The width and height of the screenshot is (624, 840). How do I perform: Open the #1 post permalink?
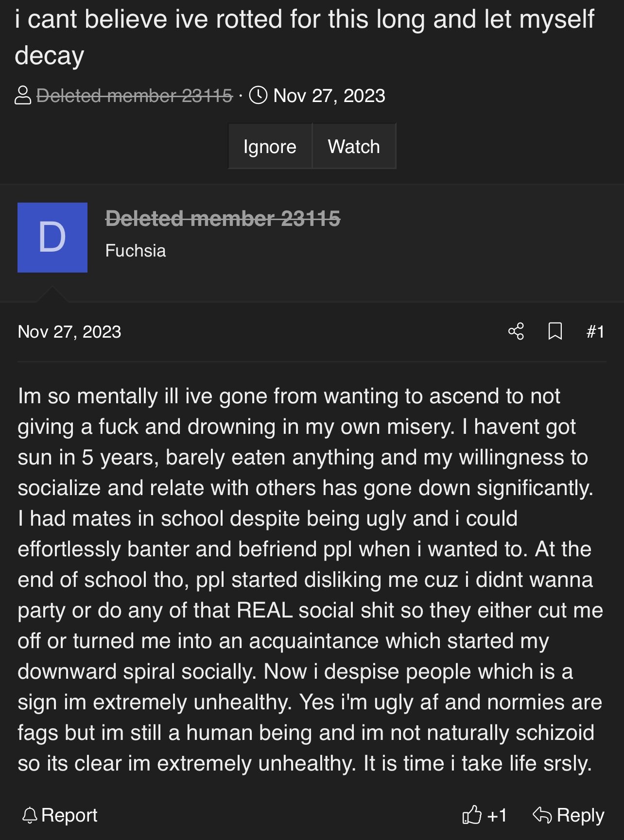595,332
